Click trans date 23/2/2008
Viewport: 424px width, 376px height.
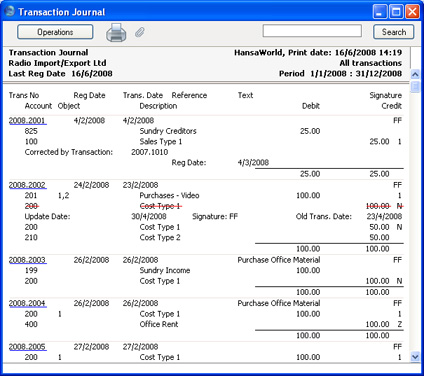pos(140,185)
